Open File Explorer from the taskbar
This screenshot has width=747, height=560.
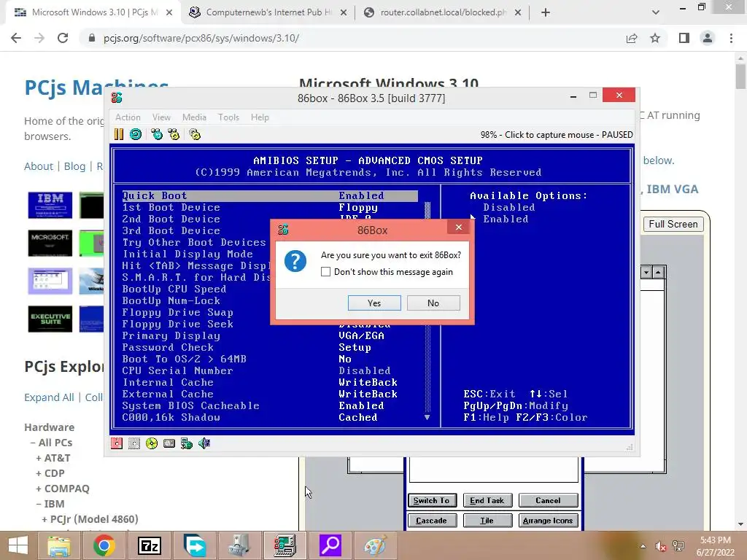pyautogui.click(x=58, y=545)
